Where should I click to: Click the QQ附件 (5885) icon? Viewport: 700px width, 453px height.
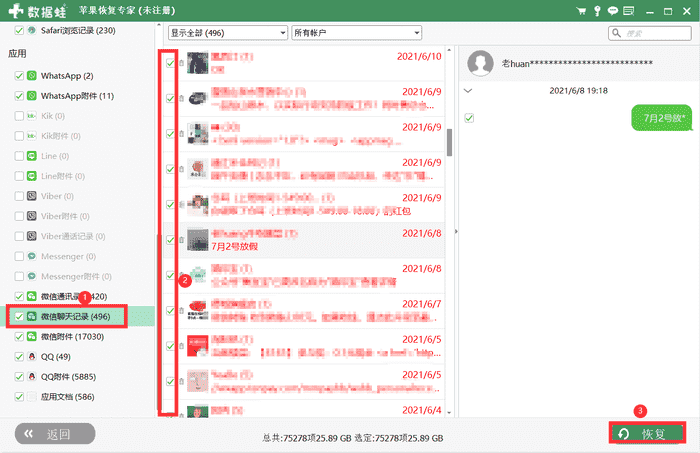click(32, 377)
